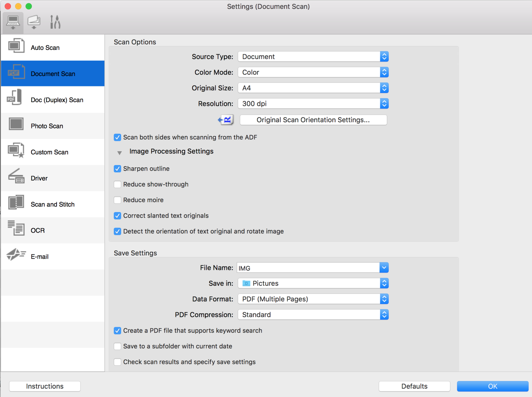532x397 pixels.
Task: Click the E-mail paper plane icon
Action: click(x=16, y=254)
